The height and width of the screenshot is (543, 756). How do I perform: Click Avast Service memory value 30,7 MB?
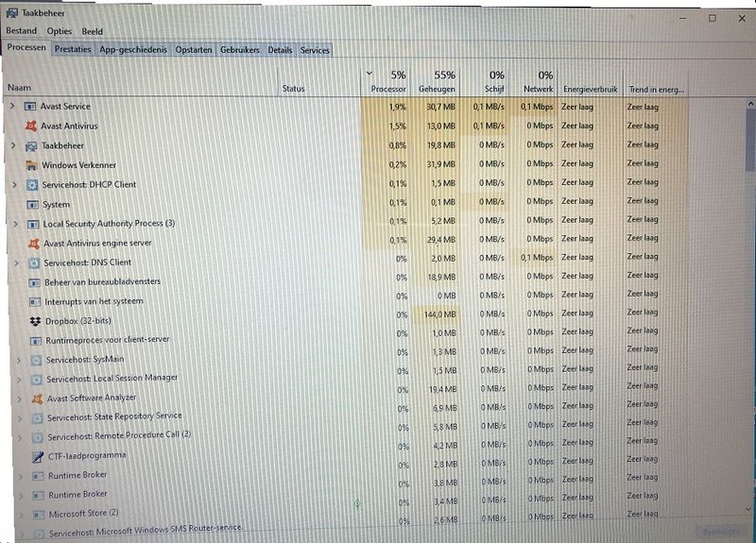click(x=440, y=107)
